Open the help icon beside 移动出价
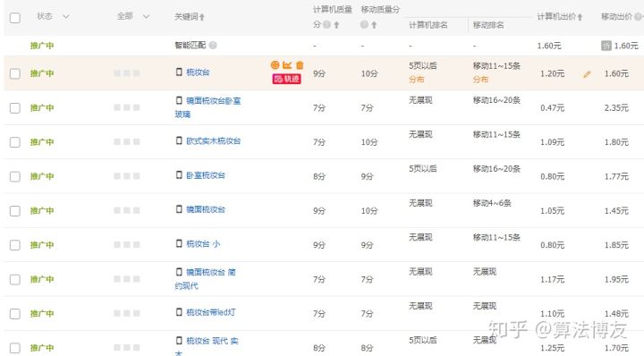Viewport: 644px width, 356px height. (638, 17)
